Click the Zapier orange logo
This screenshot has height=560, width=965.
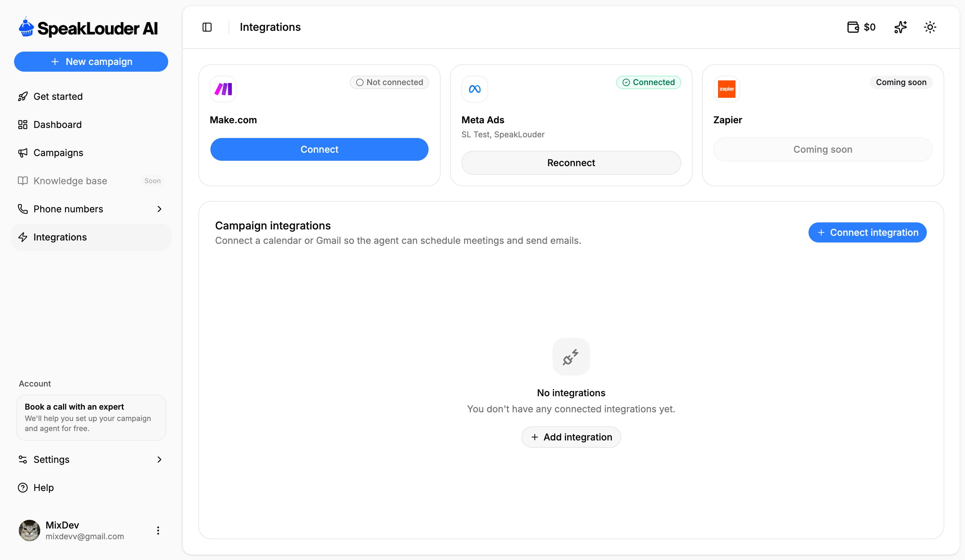(726, 89)
